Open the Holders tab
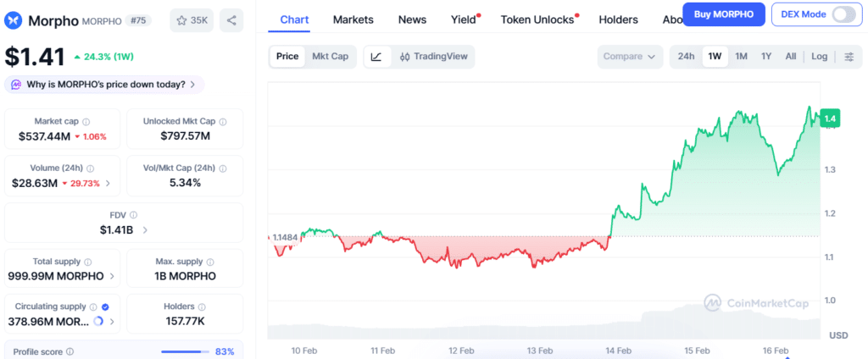The height and width of the screenshot is (359, 868). 618,20
